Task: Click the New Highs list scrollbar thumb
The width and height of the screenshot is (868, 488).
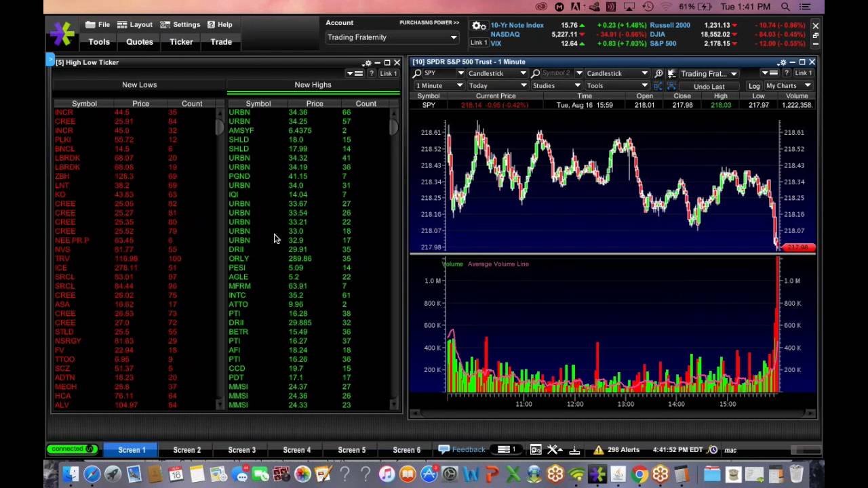Action: click(x=393, y=127)
